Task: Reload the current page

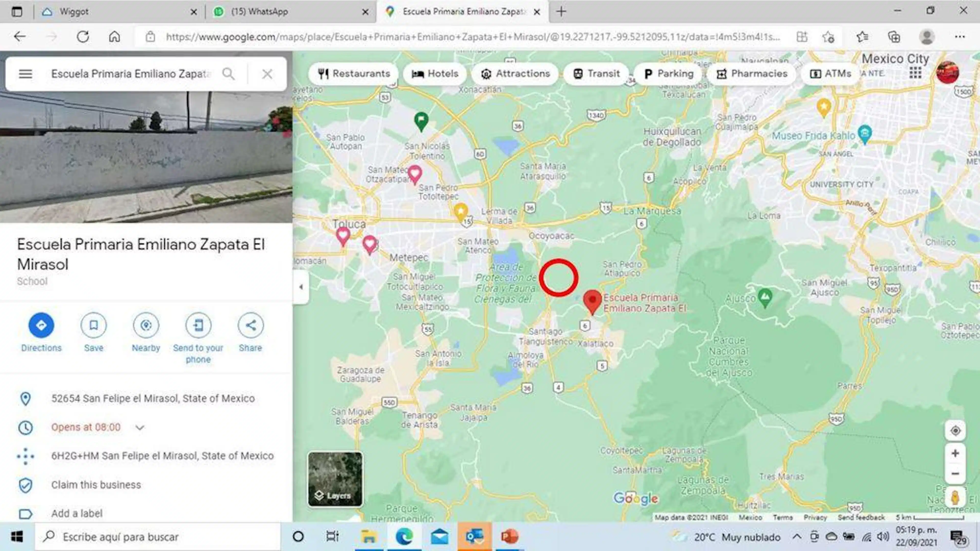Action: pyautogui.click(x=82, y=37)
